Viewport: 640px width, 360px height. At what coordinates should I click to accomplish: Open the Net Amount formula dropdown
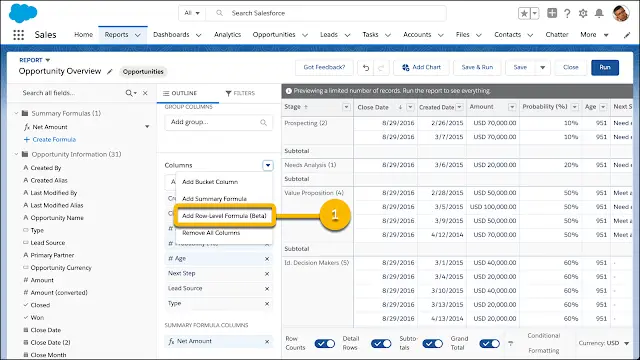[147, 127]
